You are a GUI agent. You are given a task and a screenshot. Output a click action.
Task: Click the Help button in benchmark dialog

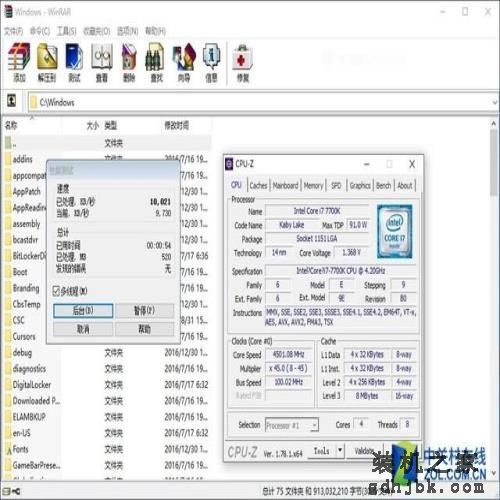coord(144,329)
